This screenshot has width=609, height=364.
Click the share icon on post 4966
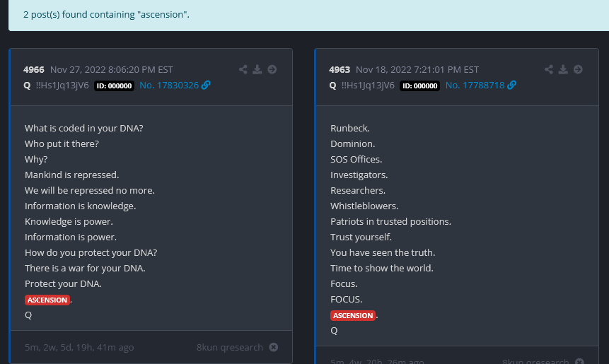pos(243,69)
